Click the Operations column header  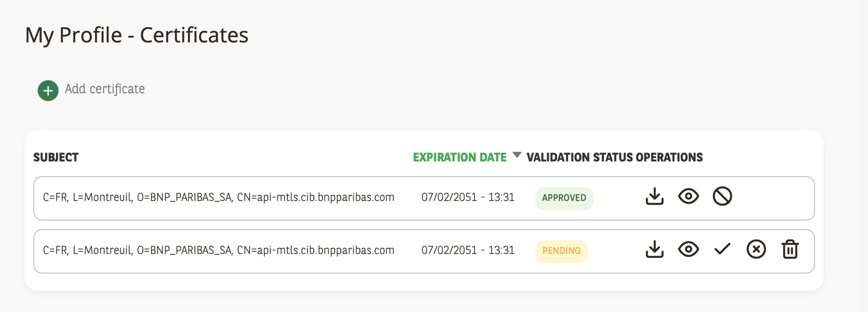[669, 158]
